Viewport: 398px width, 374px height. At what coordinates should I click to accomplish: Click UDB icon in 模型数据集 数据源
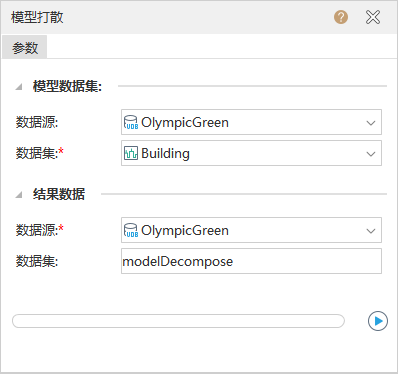pos(131,122)
